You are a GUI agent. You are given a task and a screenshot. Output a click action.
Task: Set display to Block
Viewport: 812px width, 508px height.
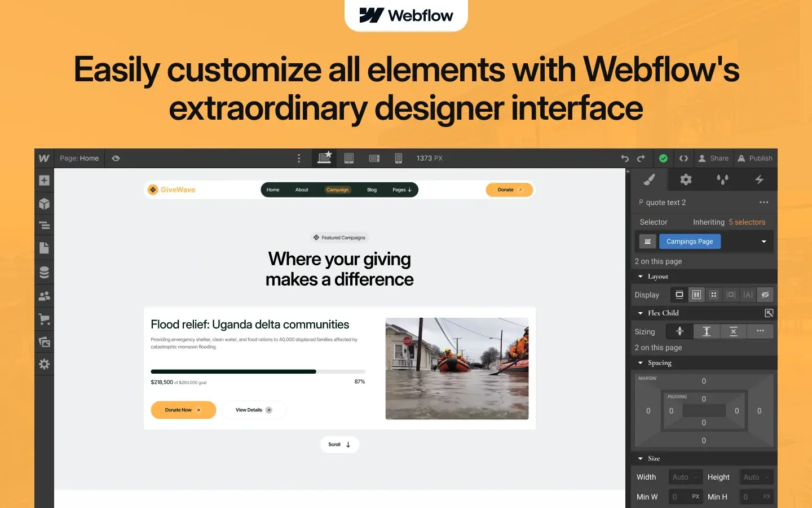(x=679, y=295)
